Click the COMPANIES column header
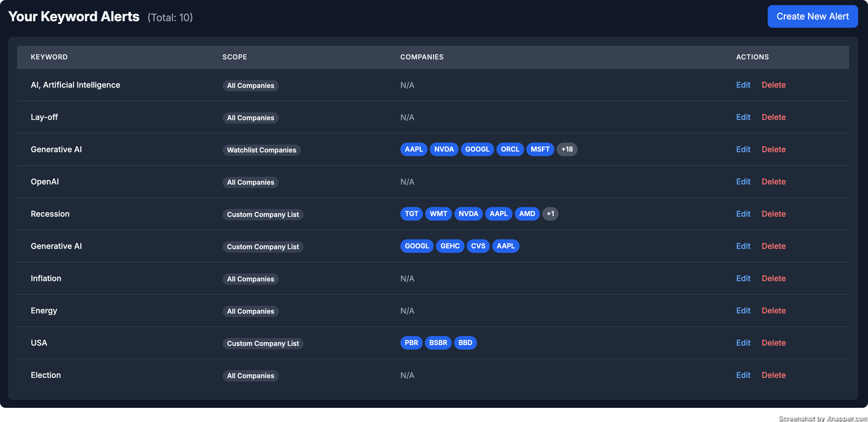The width and height of the screenshot is (868, 422). click(422, 57)
